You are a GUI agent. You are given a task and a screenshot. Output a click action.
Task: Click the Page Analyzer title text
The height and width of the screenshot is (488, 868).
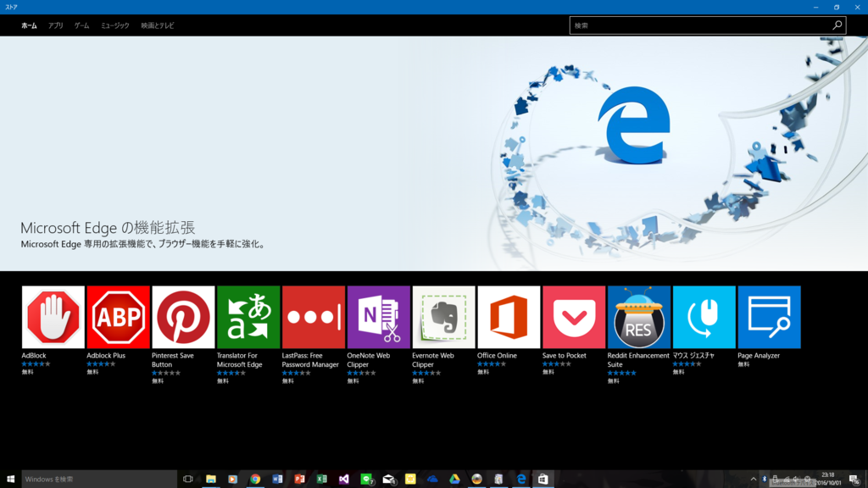[759, 356]
